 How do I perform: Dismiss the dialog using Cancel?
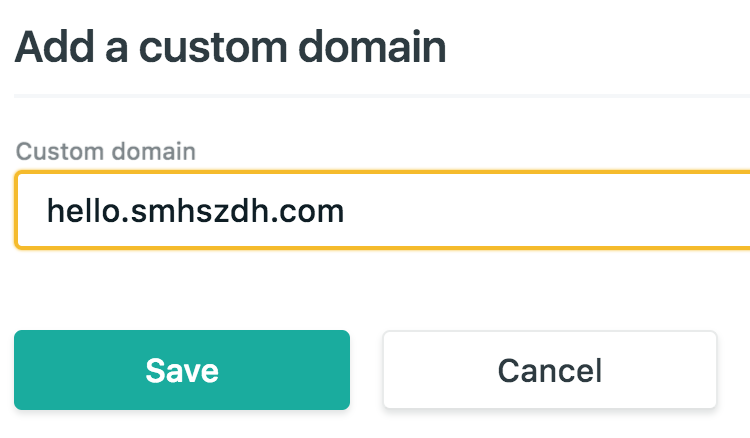point(550,370)
